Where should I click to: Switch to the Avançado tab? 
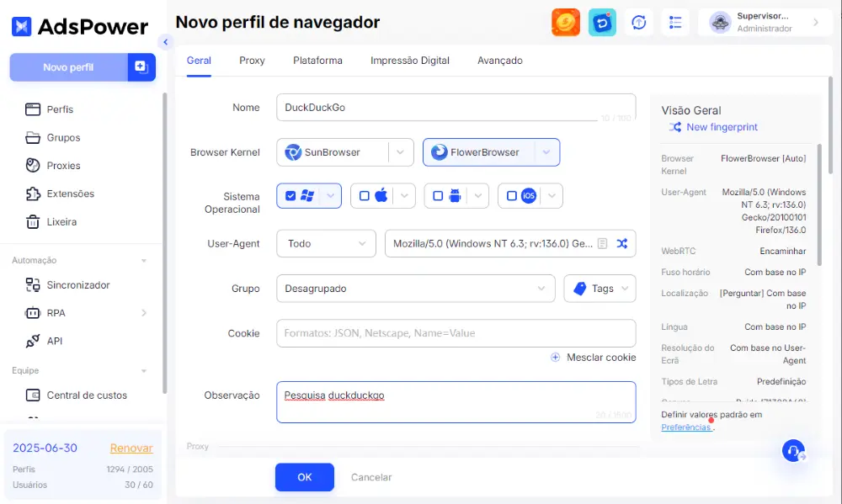(x=500, y=61)
